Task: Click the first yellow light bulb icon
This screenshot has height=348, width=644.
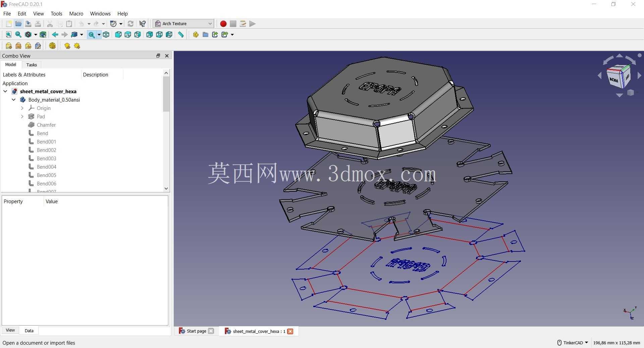Action: click(67, 46)
